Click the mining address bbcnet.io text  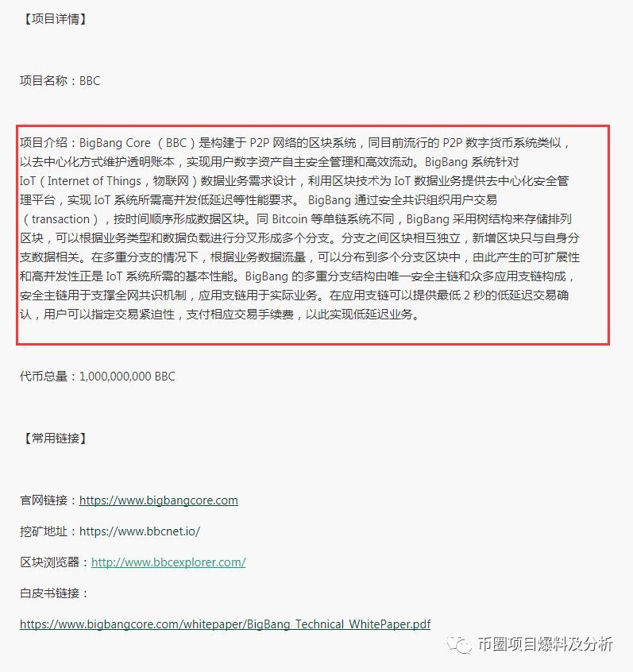pyautogui.click(x=140, y=531)
